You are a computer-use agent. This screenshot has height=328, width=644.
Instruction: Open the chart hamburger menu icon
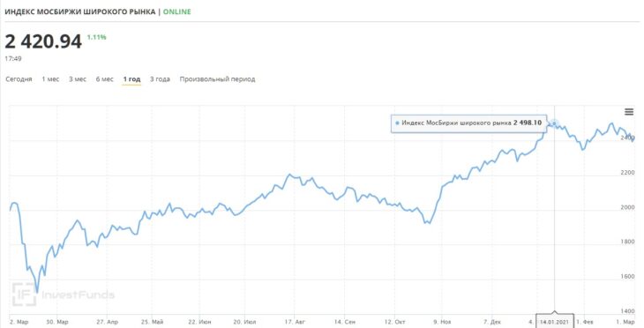pyautogui.click(x=629, y=112)
